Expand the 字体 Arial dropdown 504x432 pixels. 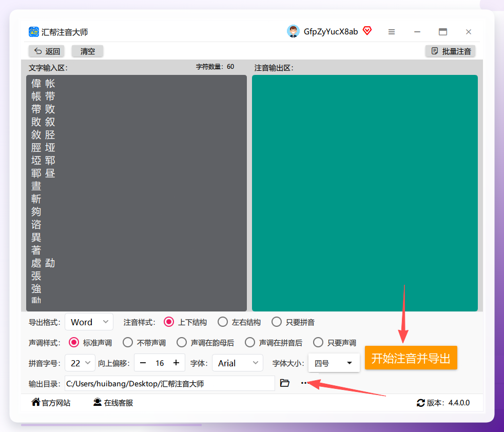(238, 363)
